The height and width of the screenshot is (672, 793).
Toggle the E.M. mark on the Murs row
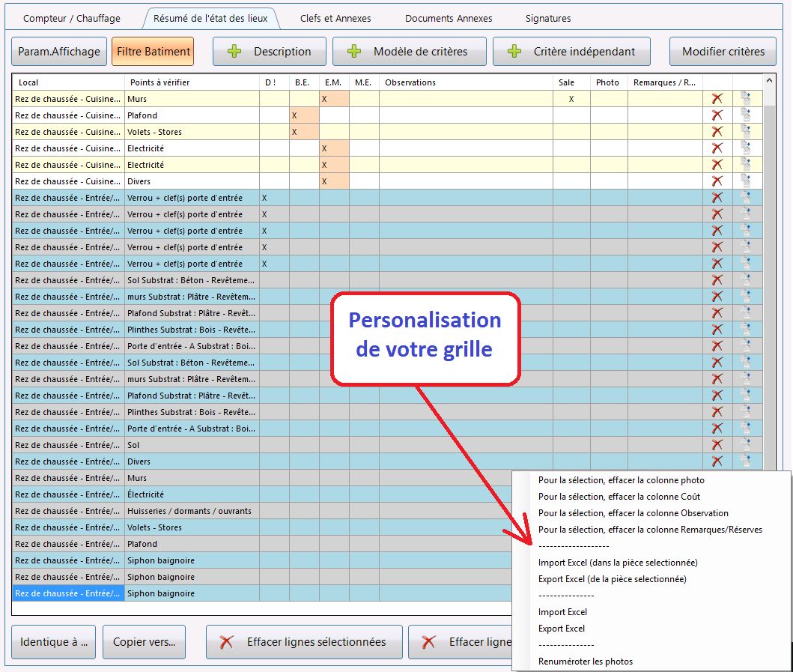pyautogui.click(x=334, y=99)
